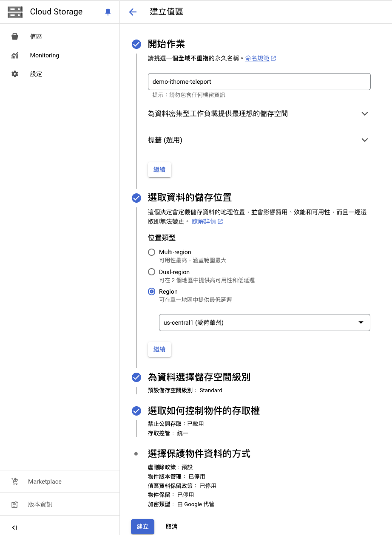The height and width of the screenshot is (535, 392).
Task: Click the blue pin icon beside Cloud Storage
Action: pos(108,12)
